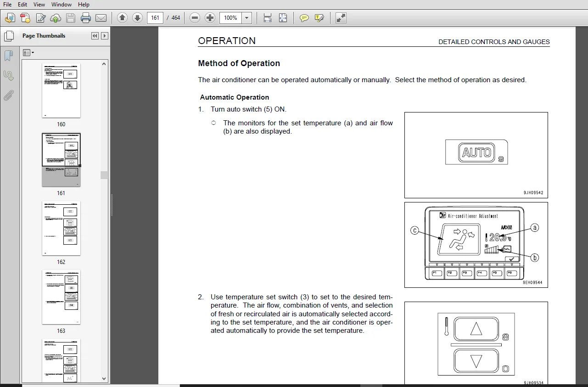Click the DETAILED CONTROLS AND GAUGES header
Image resolution: width=588 pixels, height=387 pixels.
tap(494, 42)
